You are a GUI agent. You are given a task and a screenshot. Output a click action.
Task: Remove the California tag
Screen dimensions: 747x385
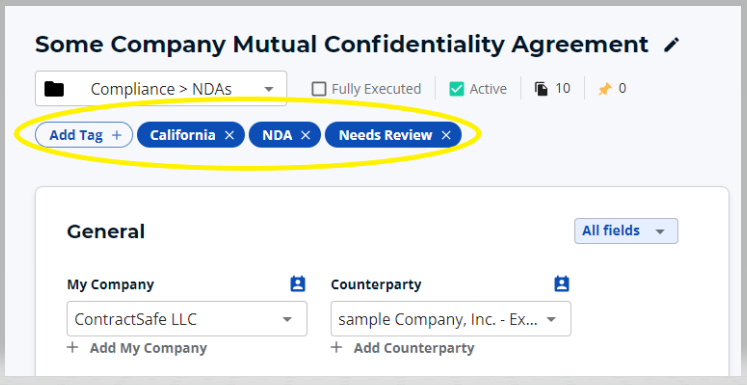click(229, 135)
